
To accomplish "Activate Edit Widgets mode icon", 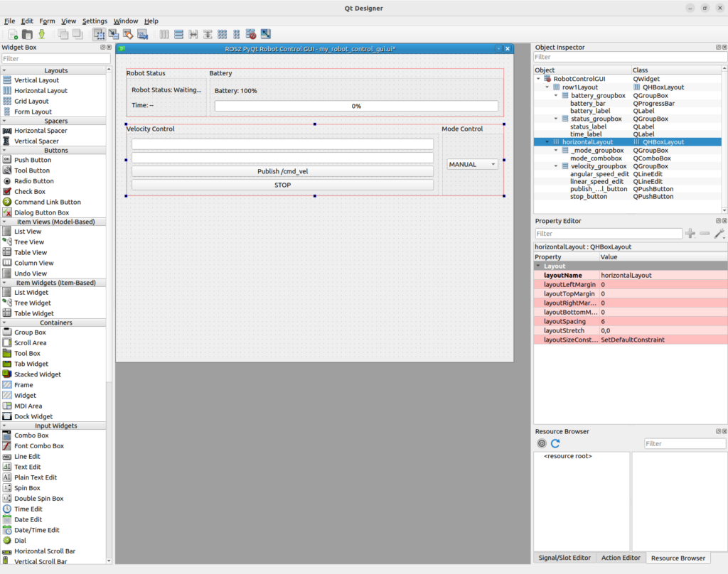I will tap(99, 34).
